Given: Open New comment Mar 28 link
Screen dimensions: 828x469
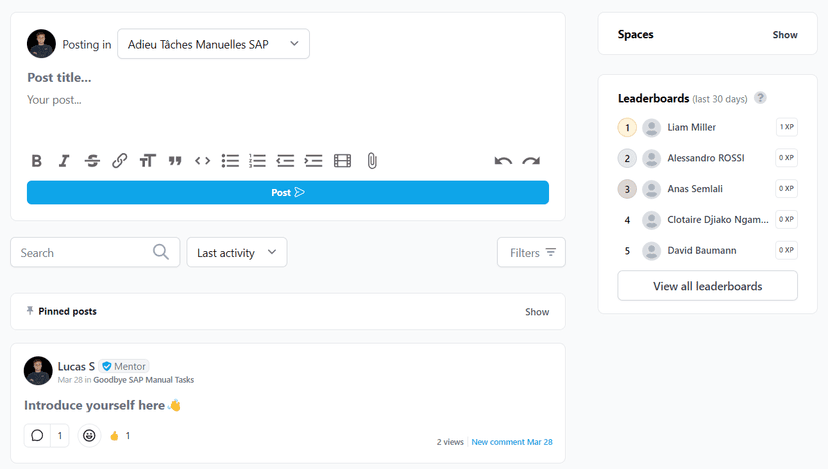Looking at the screenshot, I should (512, 442).
